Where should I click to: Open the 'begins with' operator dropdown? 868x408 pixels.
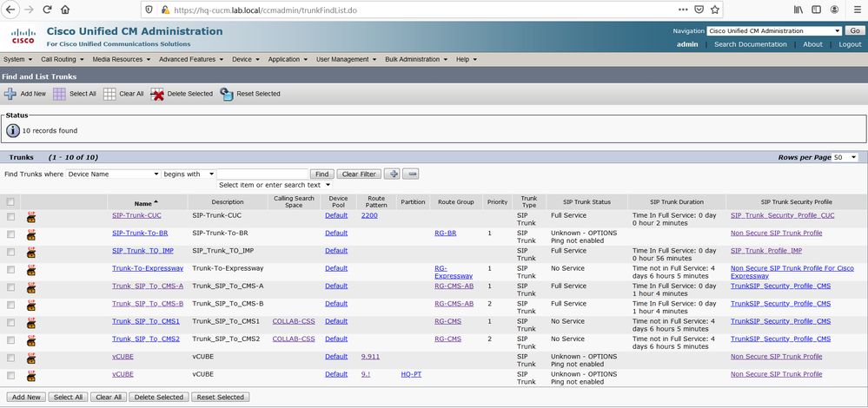pyautogui.click(x=189, y=174)
